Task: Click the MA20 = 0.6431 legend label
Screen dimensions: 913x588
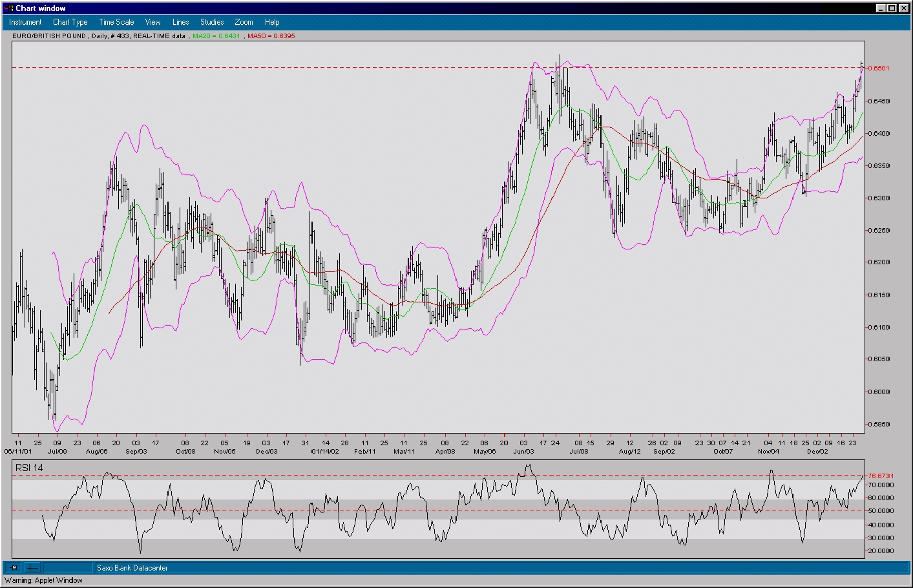Action: [216, 36]
